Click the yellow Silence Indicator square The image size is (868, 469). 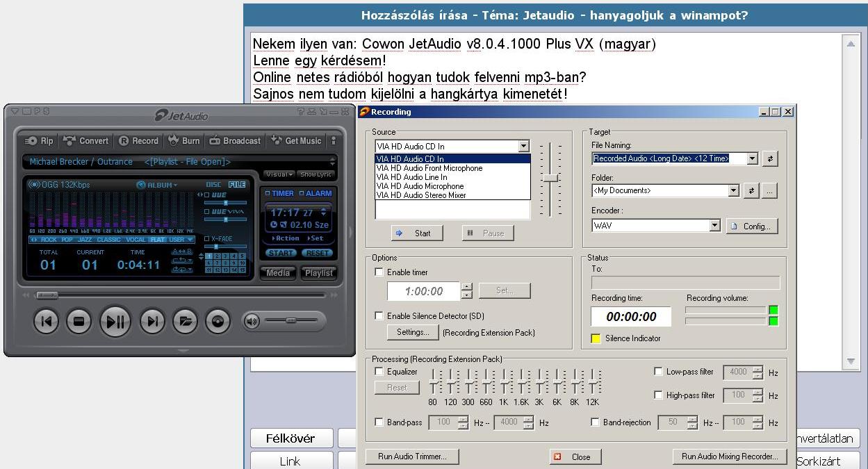coord(596,338)
